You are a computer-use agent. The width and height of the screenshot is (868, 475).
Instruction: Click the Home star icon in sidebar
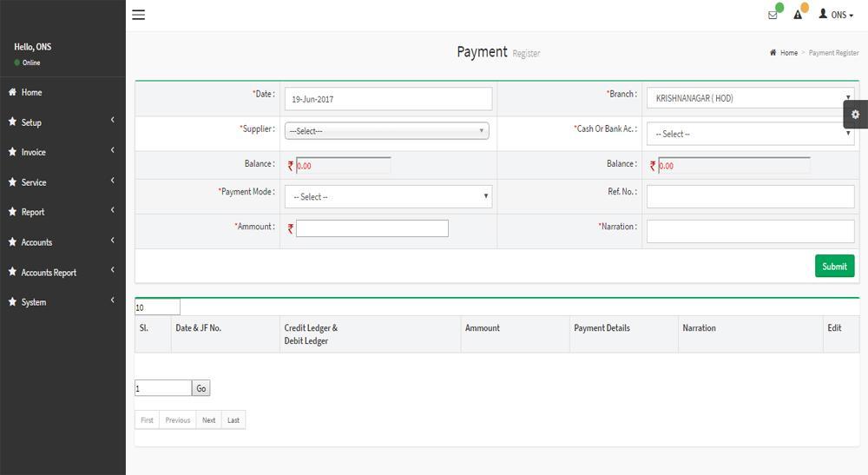[12, 92]
